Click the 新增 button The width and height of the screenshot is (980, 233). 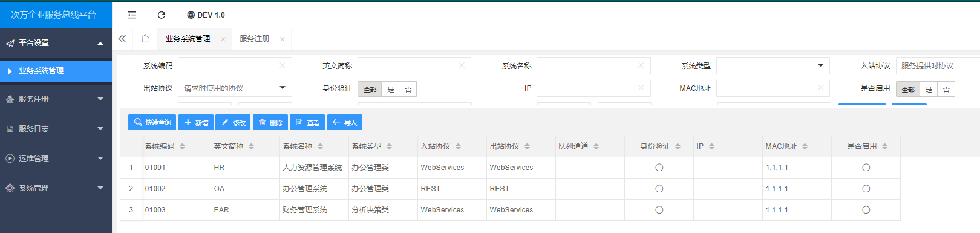click(196, 122)
